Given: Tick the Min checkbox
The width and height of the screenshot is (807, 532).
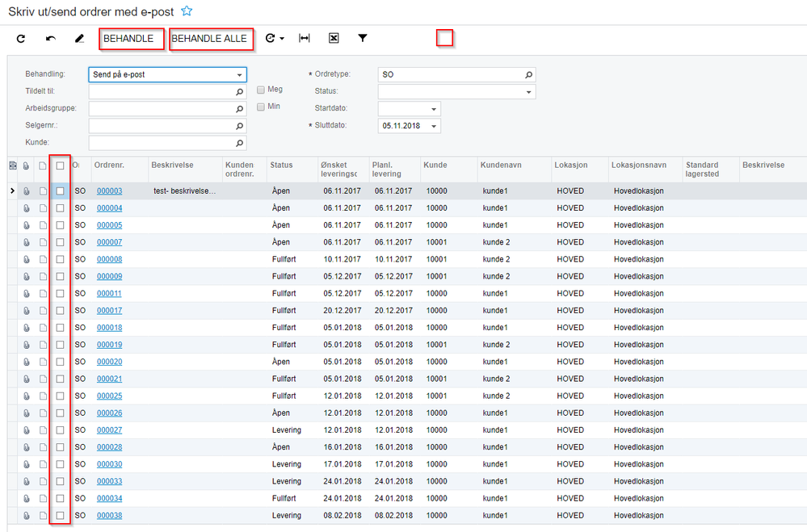Looking at the screenshot, I should tap(261, 107).
